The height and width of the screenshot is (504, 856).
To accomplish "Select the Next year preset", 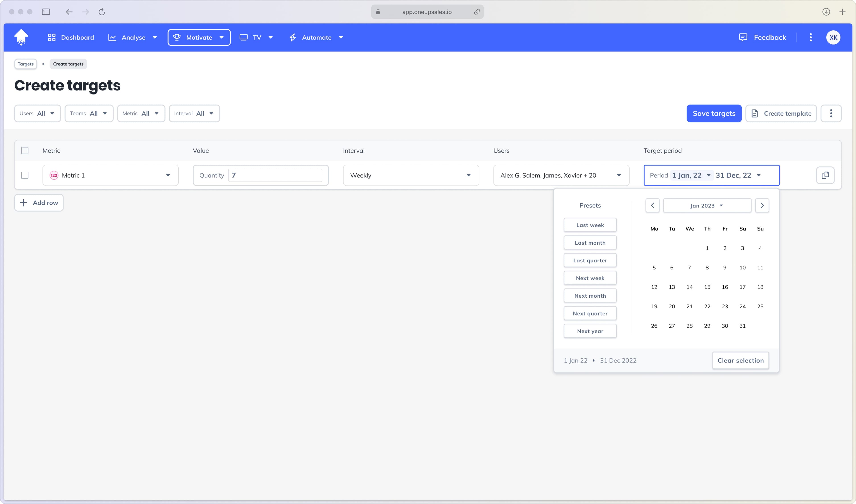I will [x=590, y=331].
